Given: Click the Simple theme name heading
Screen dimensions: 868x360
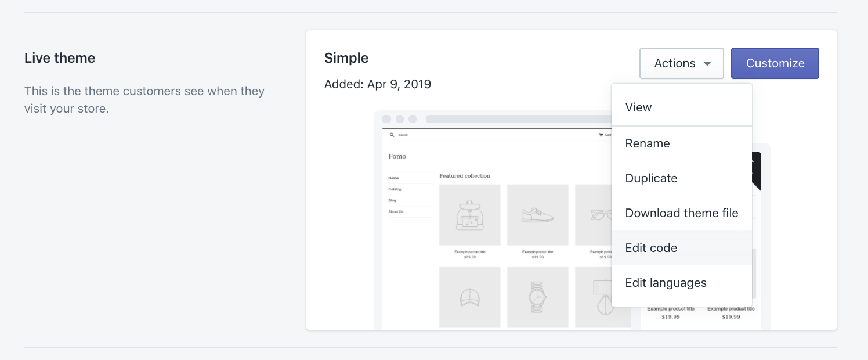Looking at the screenshot, I should pyautogui.click(x=346, y=58).
